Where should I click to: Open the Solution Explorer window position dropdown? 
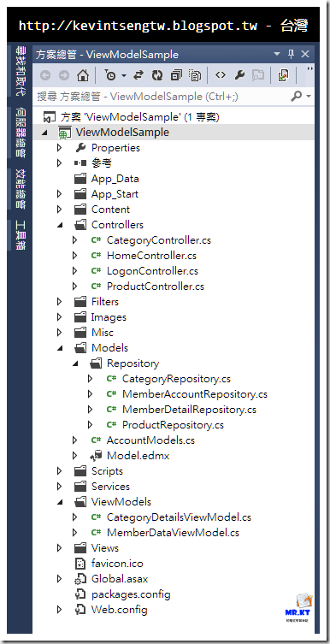pos(277,54)
